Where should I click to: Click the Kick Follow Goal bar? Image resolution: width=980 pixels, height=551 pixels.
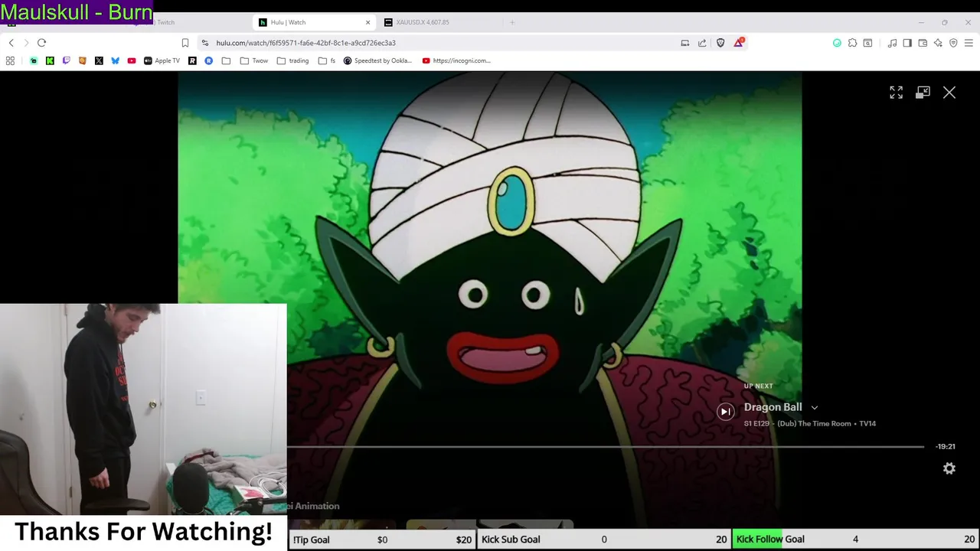tap(855, 540)
